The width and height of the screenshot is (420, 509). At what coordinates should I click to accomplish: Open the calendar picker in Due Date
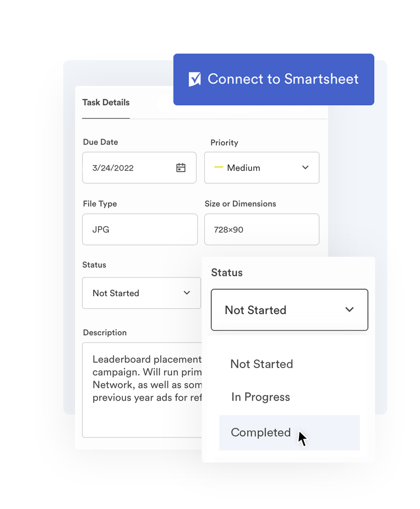[x=181, y=168]
